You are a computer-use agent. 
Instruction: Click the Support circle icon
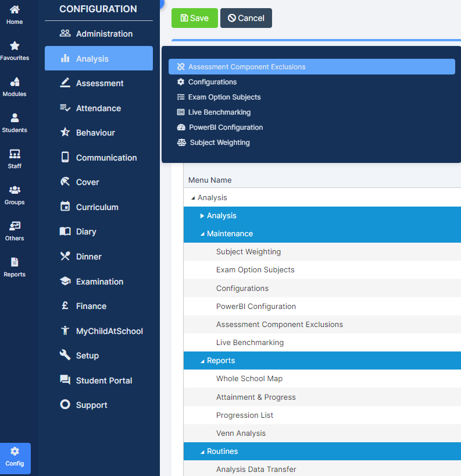point(65,404)
